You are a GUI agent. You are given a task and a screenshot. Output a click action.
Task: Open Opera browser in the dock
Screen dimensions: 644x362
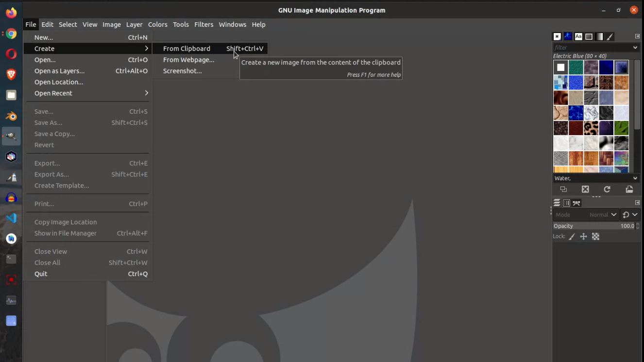click(x=11, y=54)
